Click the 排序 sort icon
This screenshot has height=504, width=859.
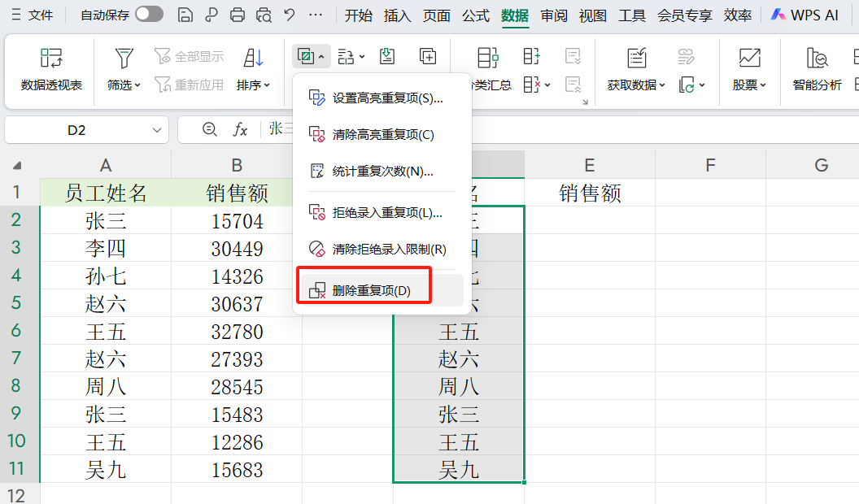click(x=252, y=57)
